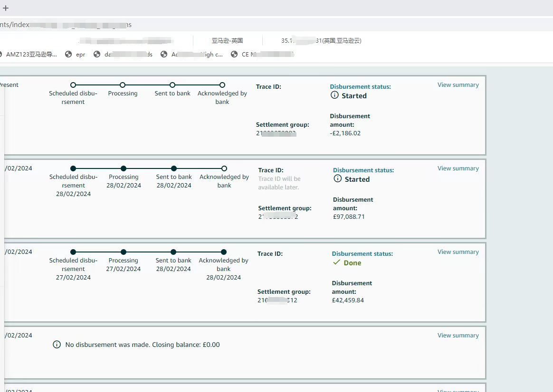View summary for the £42,459.84 disbursement
Viewport: 553px width, 392px height.
point(458,252)
